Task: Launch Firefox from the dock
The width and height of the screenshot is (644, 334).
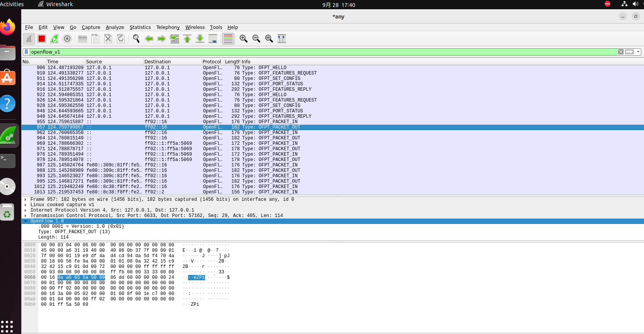Action: click(x=7, y=28)
